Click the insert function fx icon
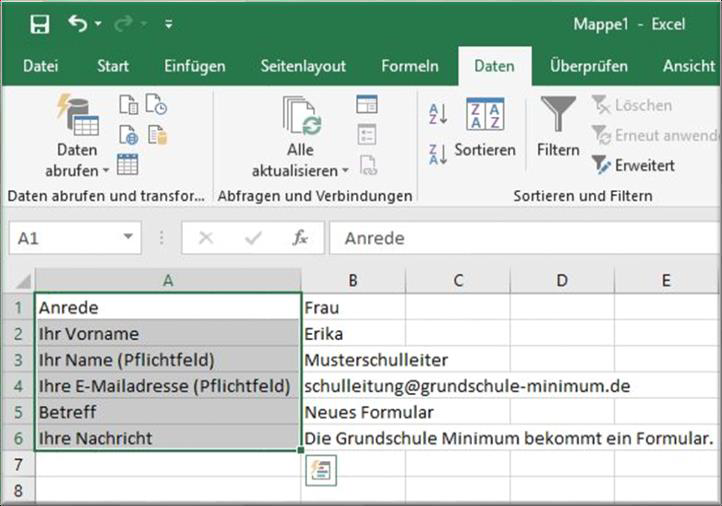The image size is (722, 506). point(300,238)
